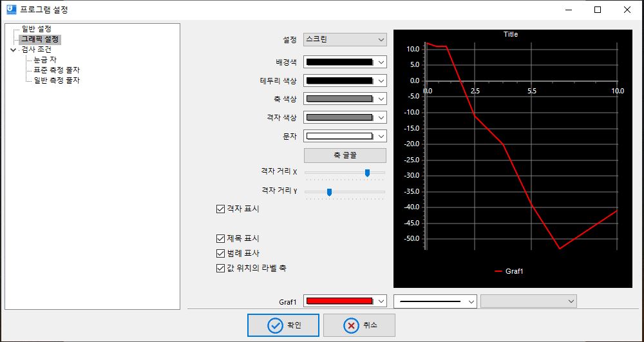Image resolution: width=644 pixels, height=342 pixels.
Task: Click the 격자 거리 X slider thumb
Action: [x=367, y=173]
